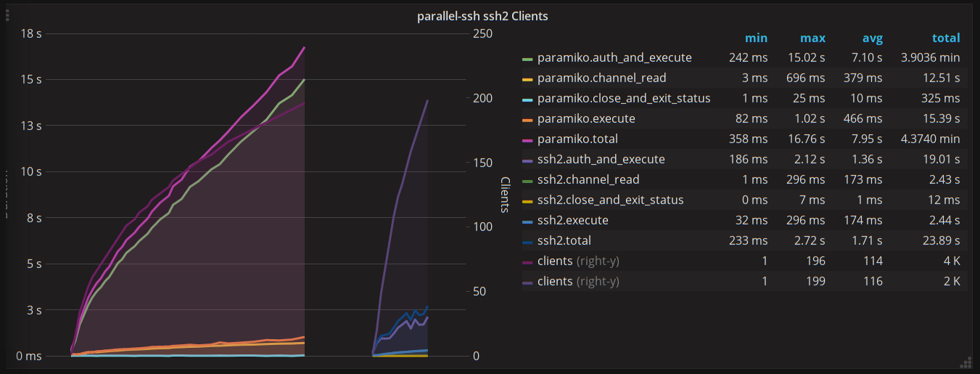This screenshot has height=374, width=980.
Task: Open color picker for paramiko.execute swatch
Action: 527,119
